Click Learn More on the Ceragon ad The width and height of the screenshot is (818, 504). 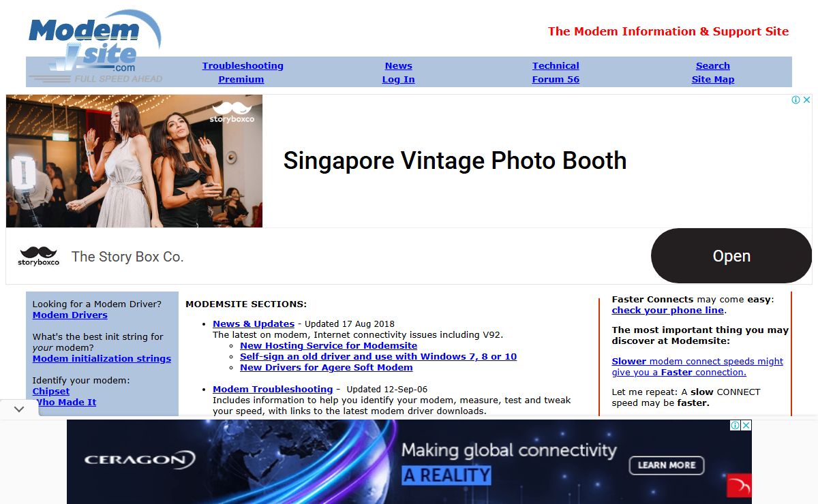point(667,465)
